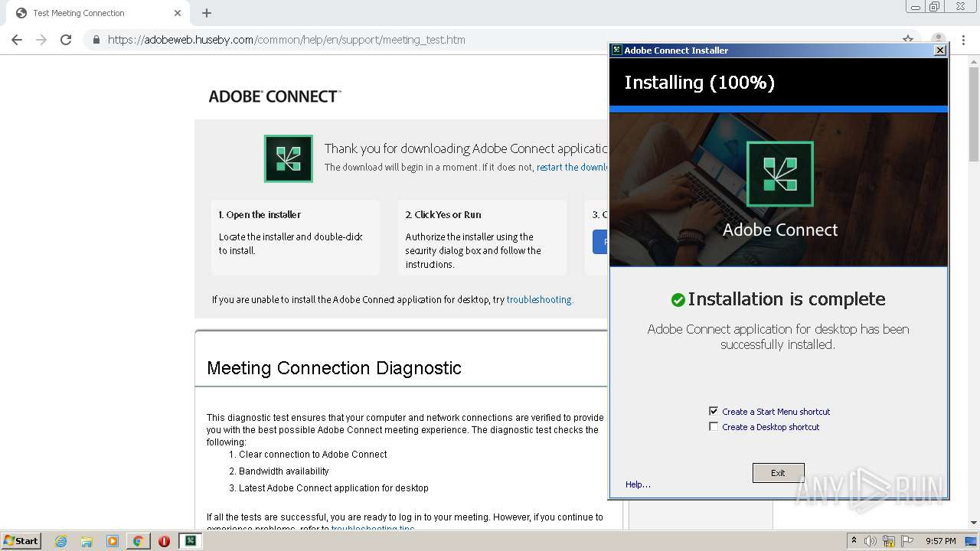The height and width of the screenshot is (551, 980).
Task: Click the Exit button in installer
Action: [778, 472]
